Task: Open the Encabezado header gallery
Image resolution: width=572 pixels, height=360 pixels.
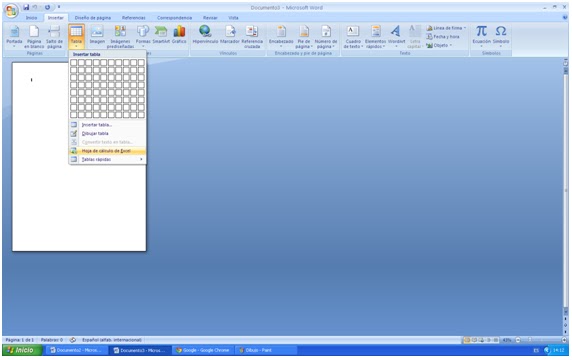Action: (x=281, y=36)
